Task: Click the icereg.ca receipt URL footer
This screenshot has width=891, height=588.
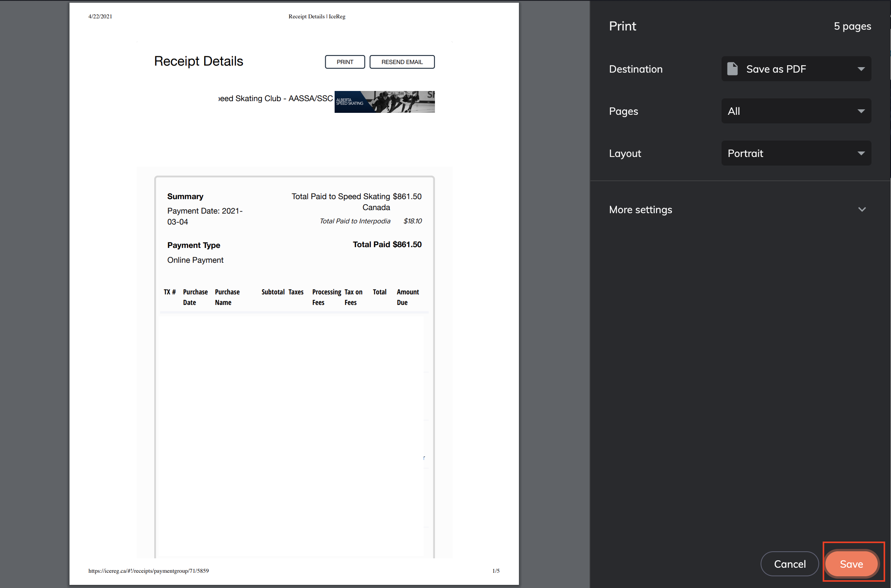Action: [x=148, y=571]
